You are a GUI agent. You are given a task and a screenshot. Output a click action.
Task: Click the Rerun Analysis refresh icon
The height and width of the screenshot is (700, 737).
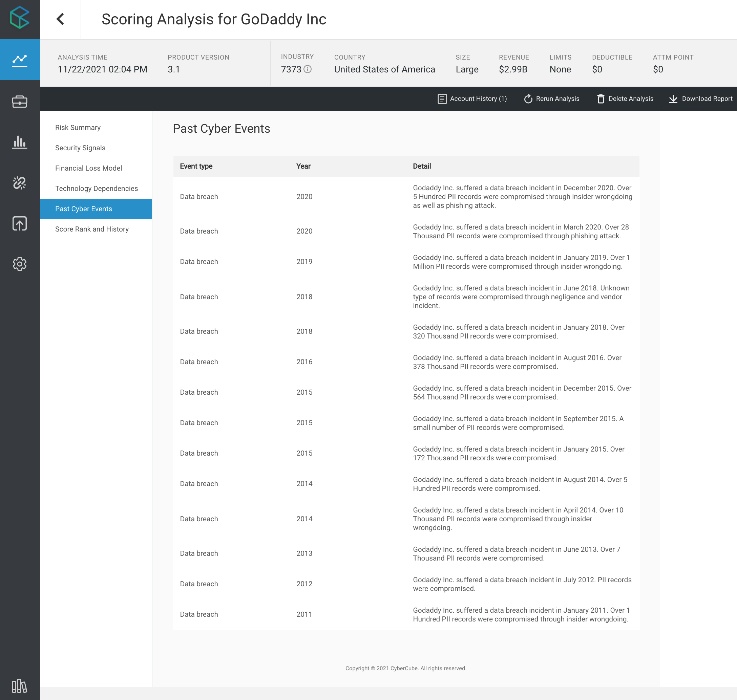tap(527, 99)
